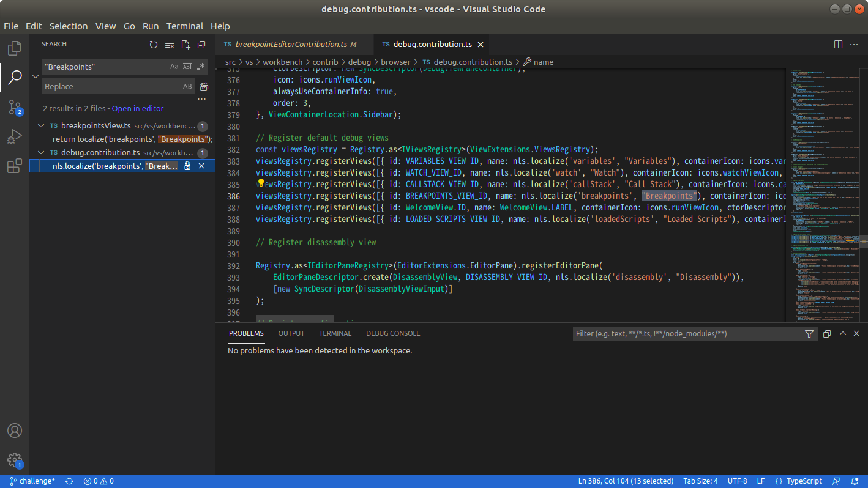Open the Extensions view
This screenshot has height=488, width=868.
15,166
